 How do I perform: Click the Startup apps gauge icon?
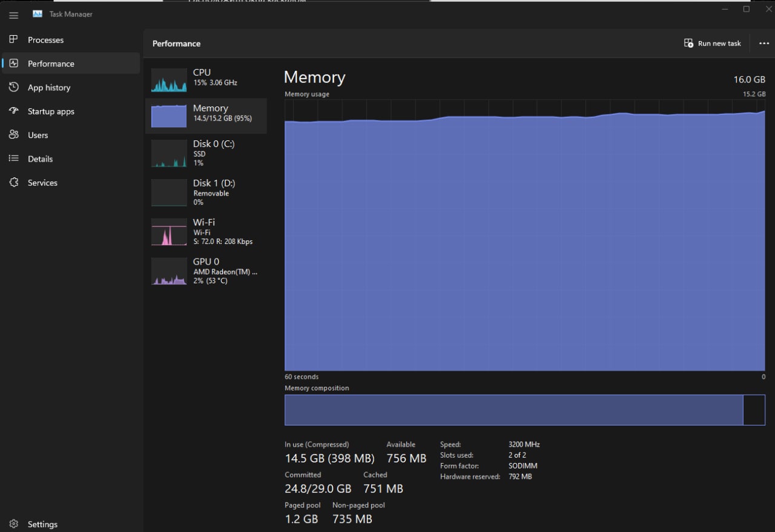(x=13, y=111)
